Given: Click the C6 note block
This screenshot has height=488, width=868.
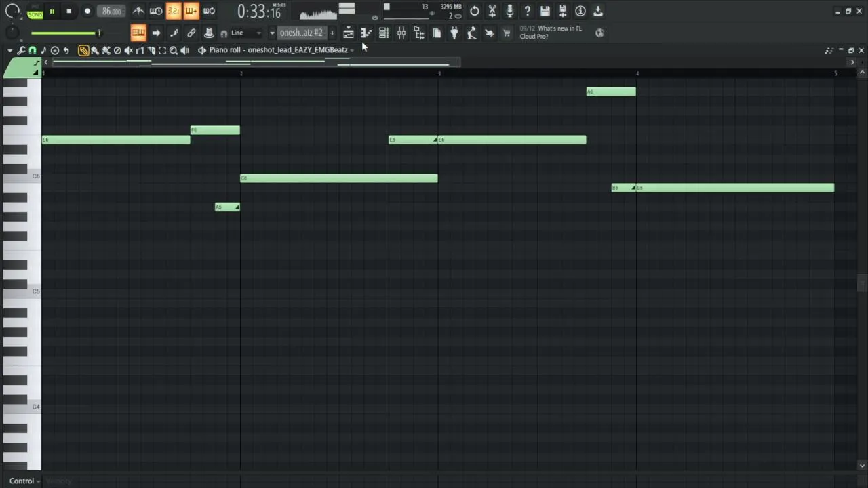Looking at the screenshot, I should (339, 178).
